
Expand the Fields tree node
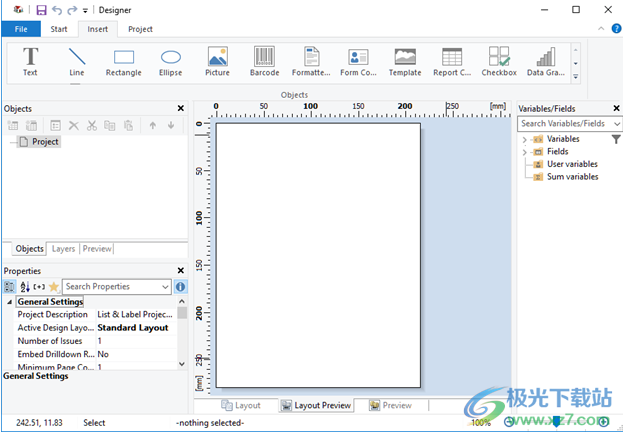pos(524,152)
